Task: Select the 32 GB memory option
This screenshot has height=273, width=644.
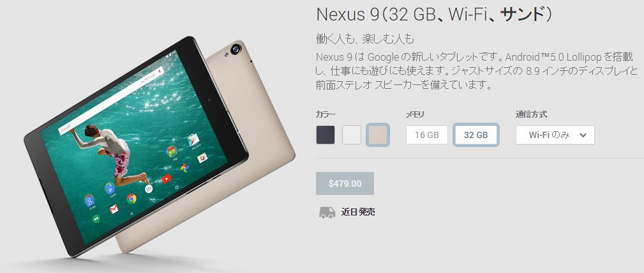Action: click(476, 135)
